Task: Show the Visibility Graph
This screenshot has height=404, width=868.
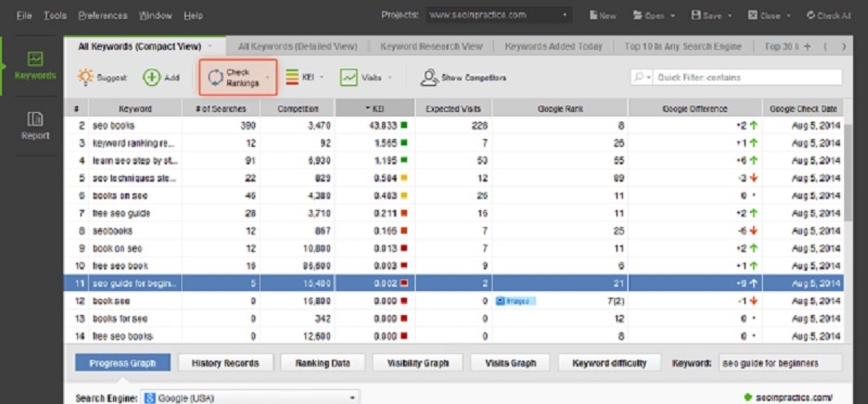Action: (417, 363)
